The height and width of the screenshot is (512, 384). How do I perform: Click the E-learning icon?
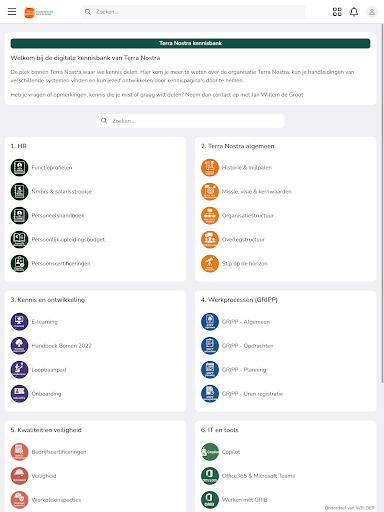point(19,322)
